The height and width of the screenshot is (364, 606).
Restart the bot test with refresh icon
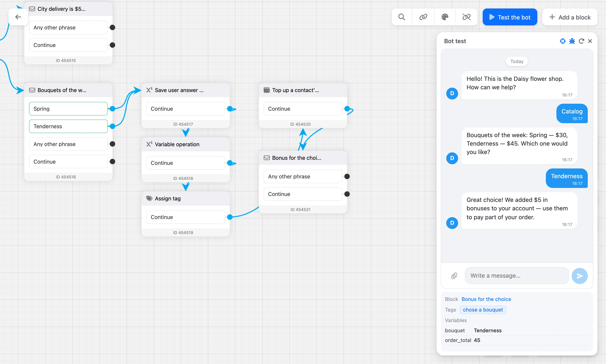(581, 41)
